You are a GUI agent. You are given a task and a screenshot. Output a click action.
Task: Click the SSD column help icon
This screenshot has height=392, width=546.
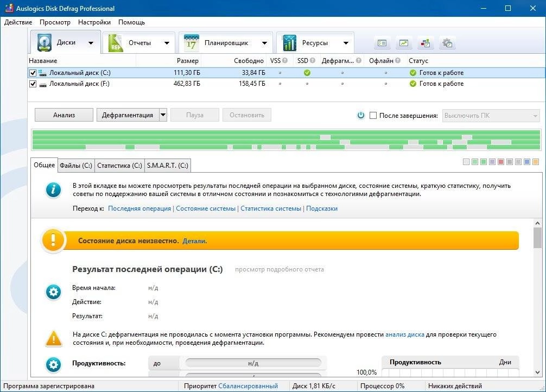tap(312, 61)
